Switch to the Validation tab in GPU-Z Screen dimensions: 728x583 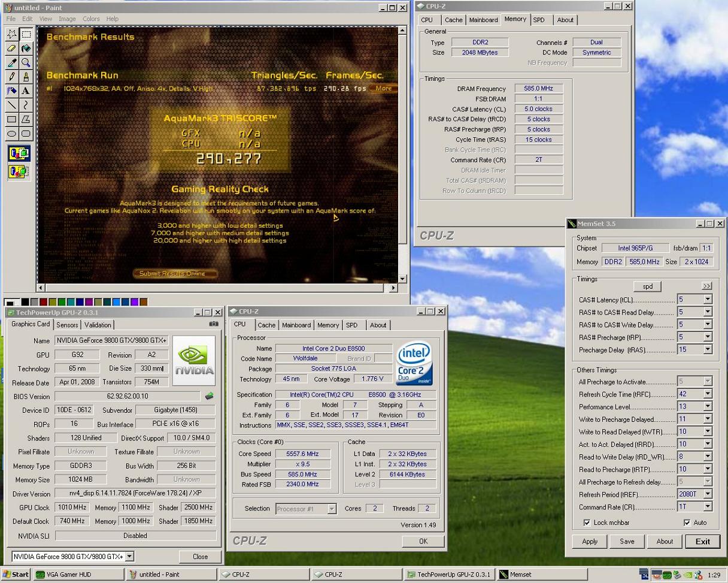coord(98,325)
